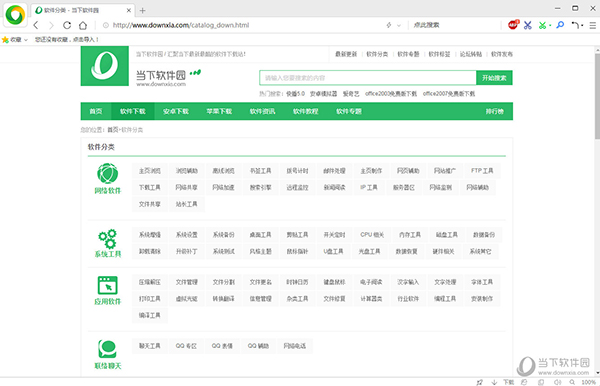Open the 聊天工具 category
600x386 pixels.
[x=150, y=346]
